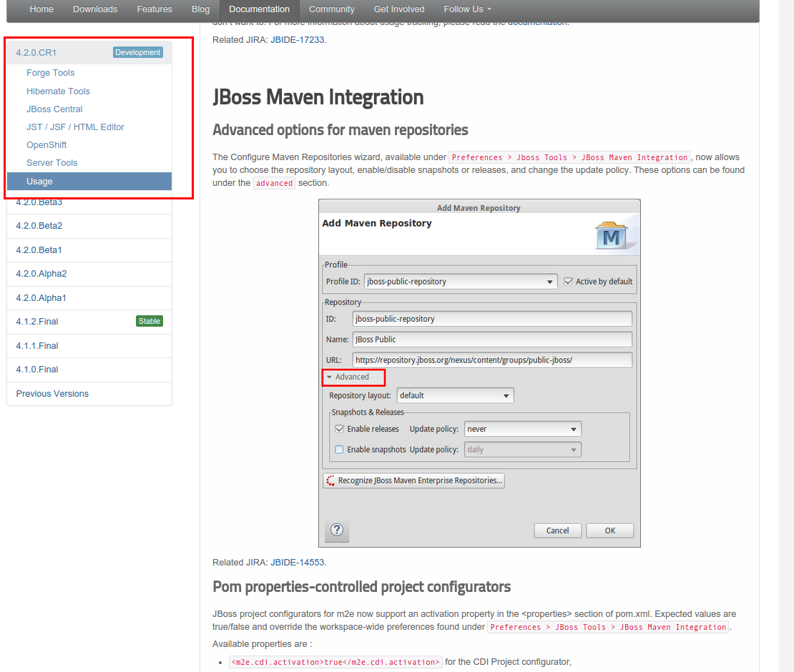Toggle the Active by default checkbox
Screen dimensions: 794x672
pyautogui.click(x=568, y=282)
